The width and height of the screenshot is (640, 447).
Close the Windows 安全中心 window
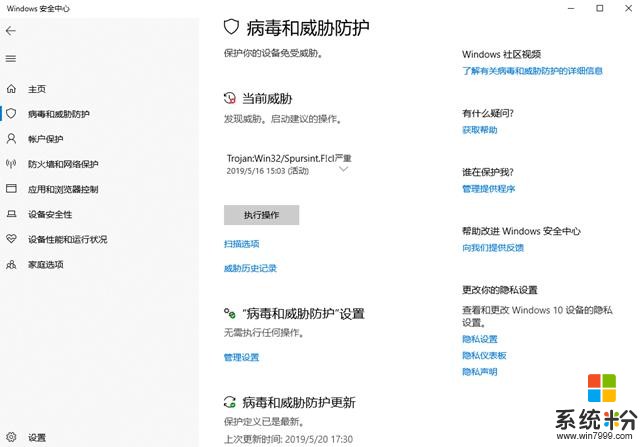pyautogui.click(x=628, y=8)
